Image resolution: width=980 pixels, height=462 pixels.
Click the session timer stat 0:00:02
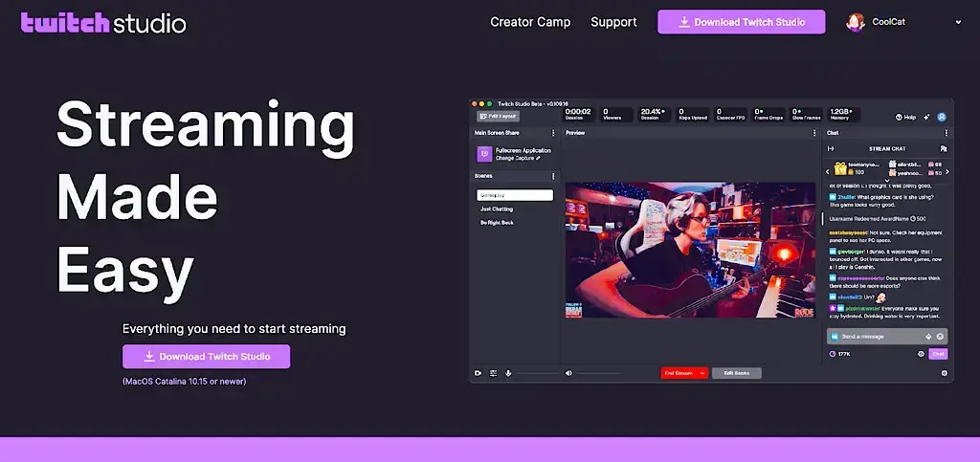[x=578, y=114]
